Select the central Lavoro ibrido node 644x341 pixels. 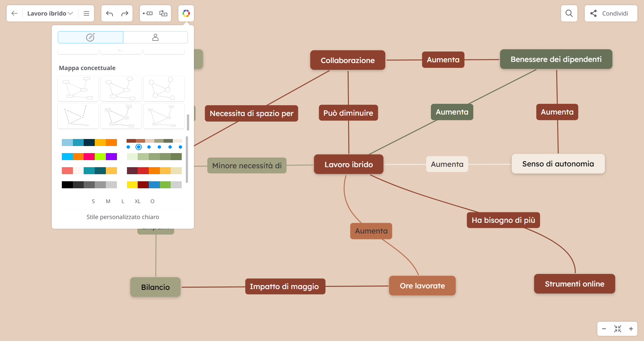(349, 165)
